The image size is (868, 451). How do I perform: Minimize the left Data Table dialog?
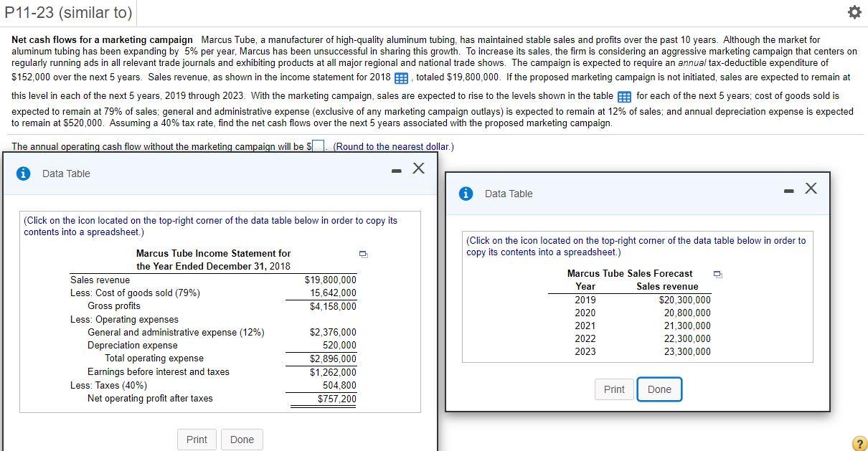coord(395,171)
